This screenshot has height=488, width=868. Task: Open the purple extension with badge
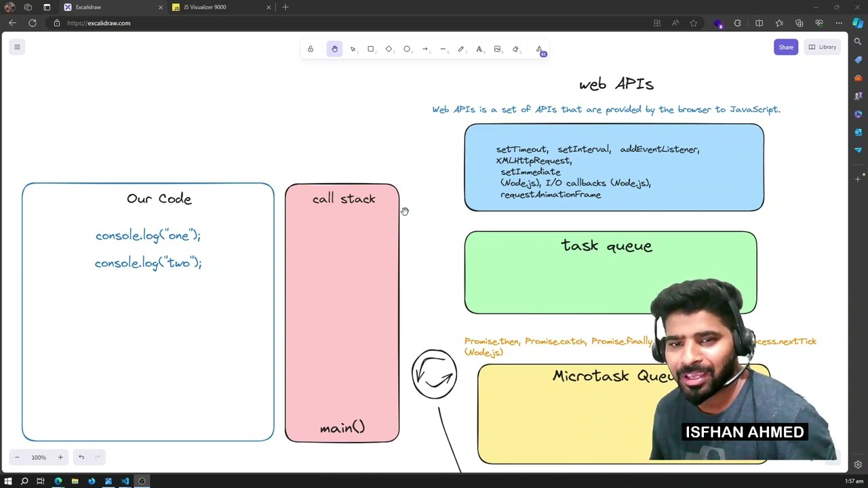pyautogui.click(x=718, y=23)
